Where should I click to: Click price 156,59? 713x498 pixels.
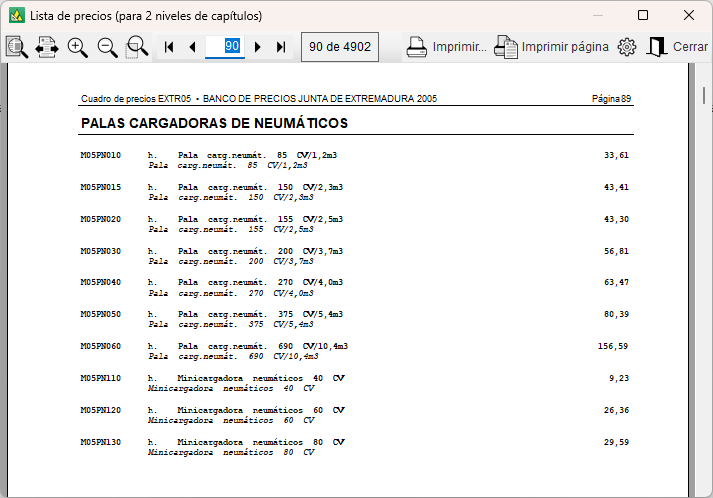tap(613, 346)
